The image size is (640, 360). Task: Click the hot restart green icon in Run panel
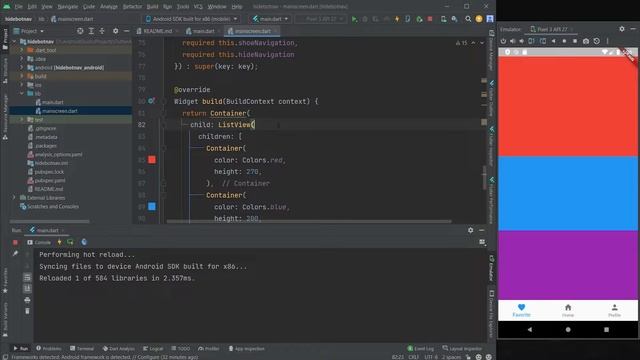coord(70,242)
